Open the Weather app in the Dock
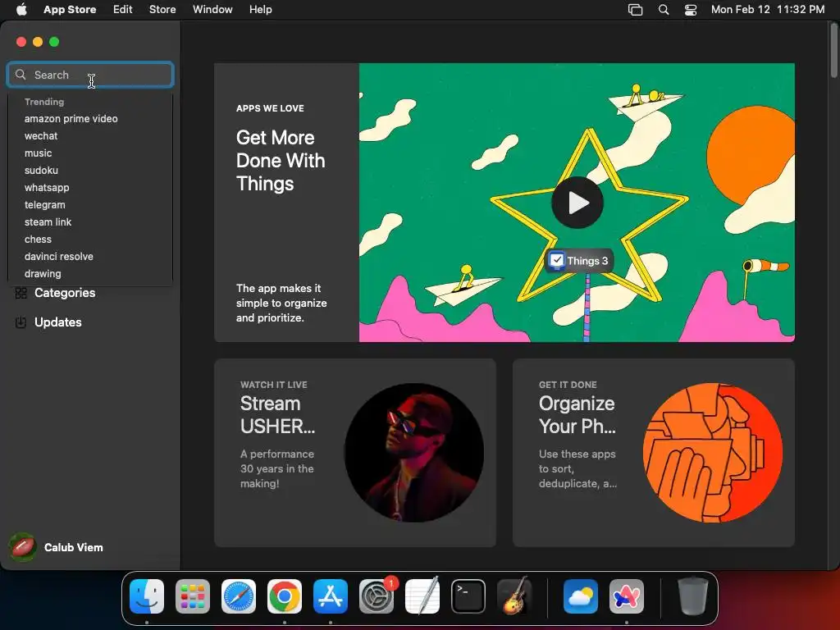840x630 pixels. tap(581, 596)
